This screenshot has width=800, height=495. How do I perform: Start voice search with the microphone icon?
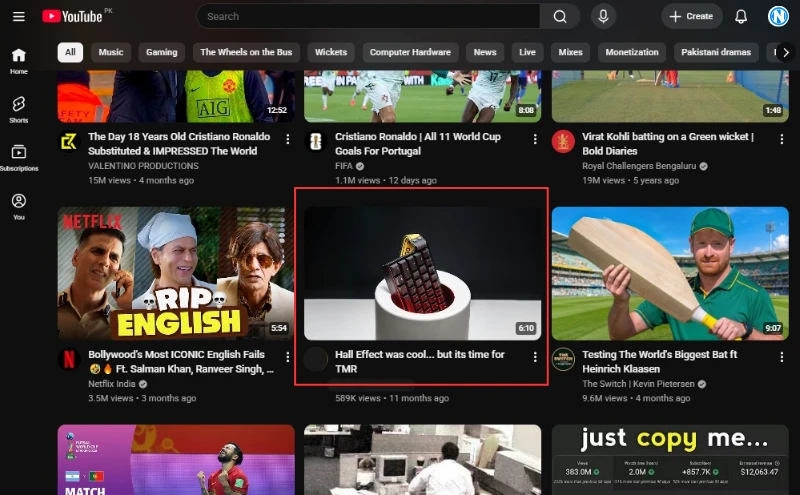click(x=603, y=16)
